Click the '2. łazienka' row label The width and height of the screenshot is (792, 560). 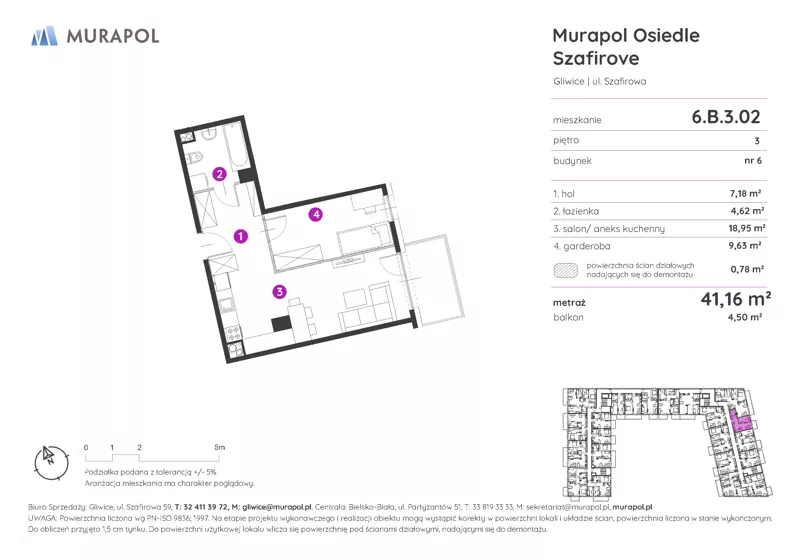[x=576, y=211]
